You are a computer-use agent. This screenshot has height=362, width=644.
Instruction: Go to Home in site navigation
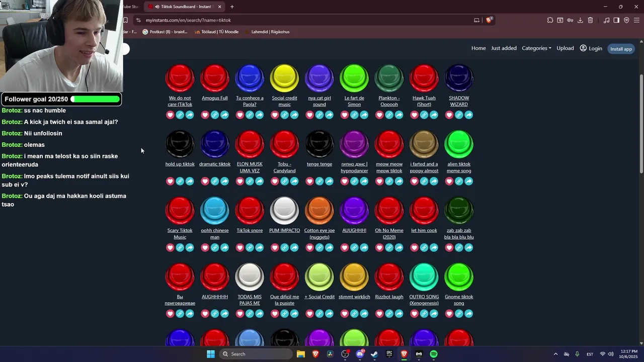click(x=478, y=48)
